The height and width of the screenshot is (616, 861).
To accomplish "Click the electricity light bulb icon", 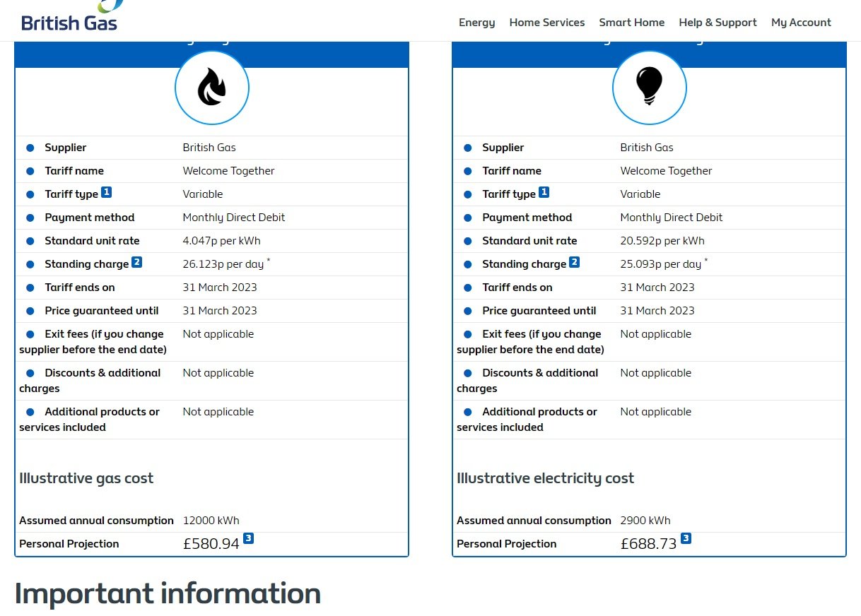I will pos(649,88).
